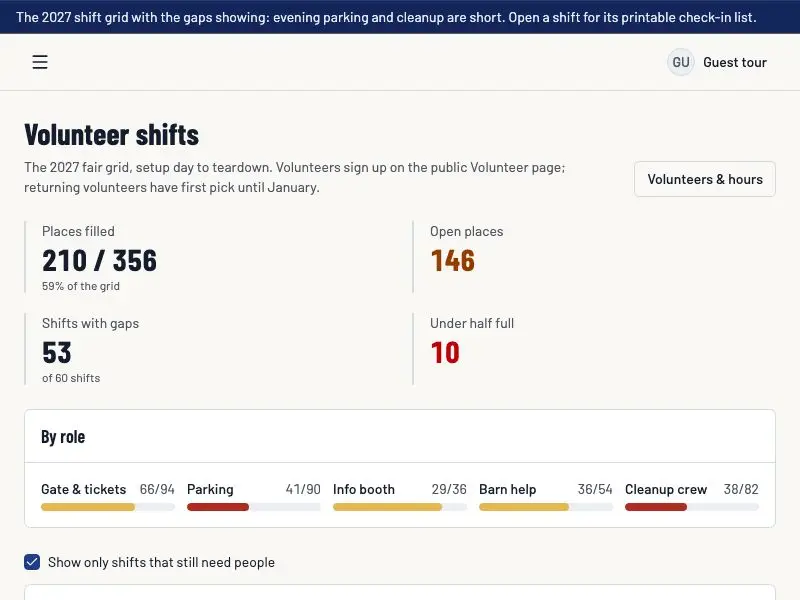Viewport: 800px width, 600px height.
Task: Click the checkbox label about shifts needing people
Action: coord(161,562)
